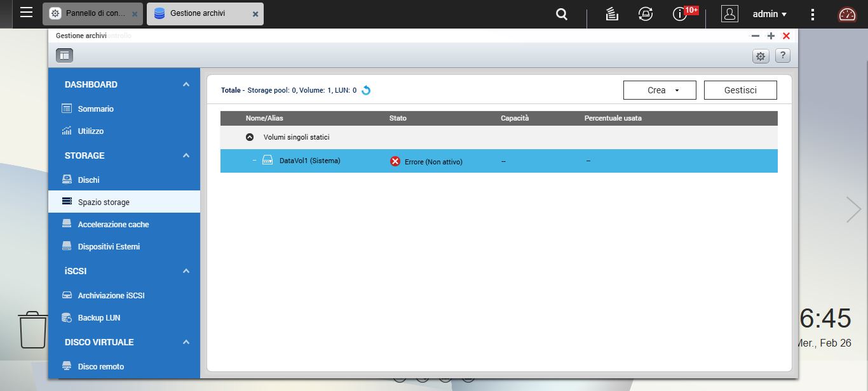
Task: Collapse Volumi singoli statici group
Action: coord(250,137)
